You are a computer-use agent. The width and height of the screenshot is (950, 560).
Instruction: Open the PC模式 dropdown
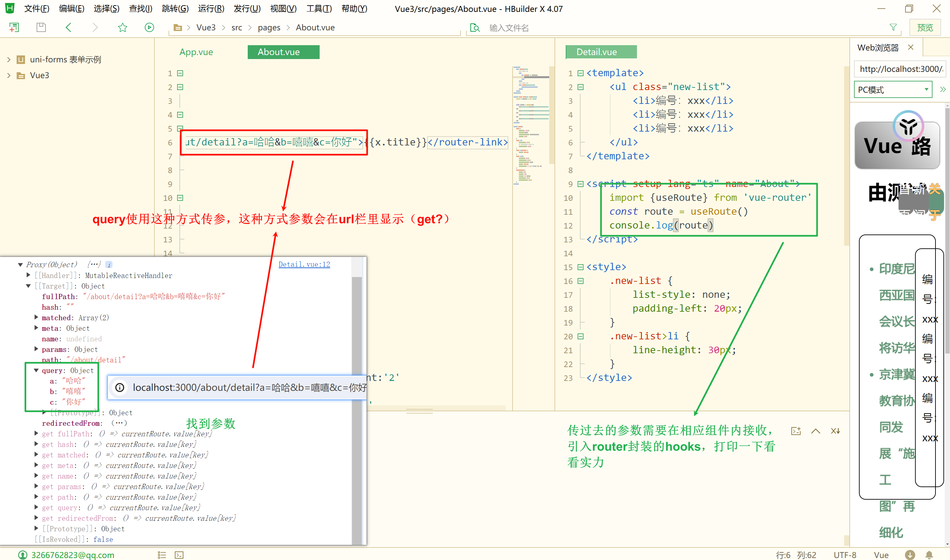click(x=893, y=90)
